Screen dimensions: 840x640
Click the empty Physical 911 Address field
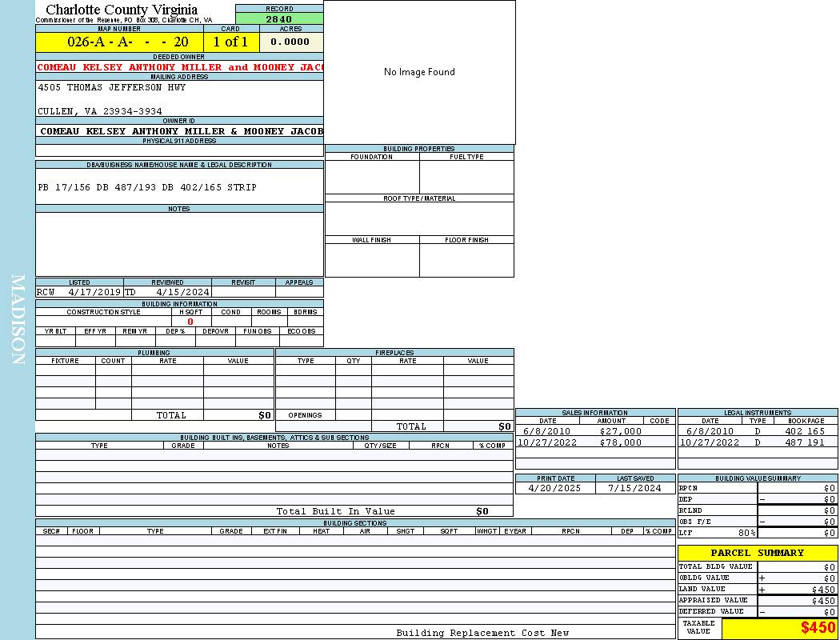[179, 150]
